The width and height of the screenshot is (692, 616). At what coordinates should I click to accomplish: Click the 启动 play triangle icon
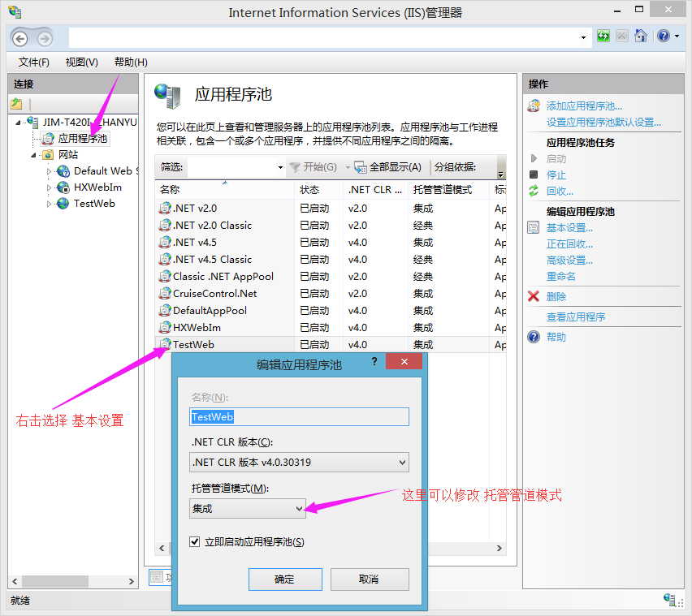[x=534, y=158]
